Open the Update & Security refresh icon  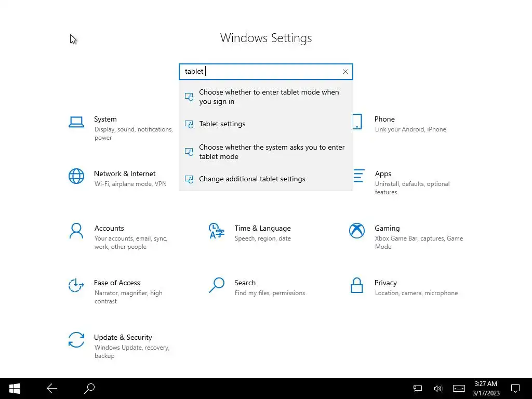coord(76,340)
